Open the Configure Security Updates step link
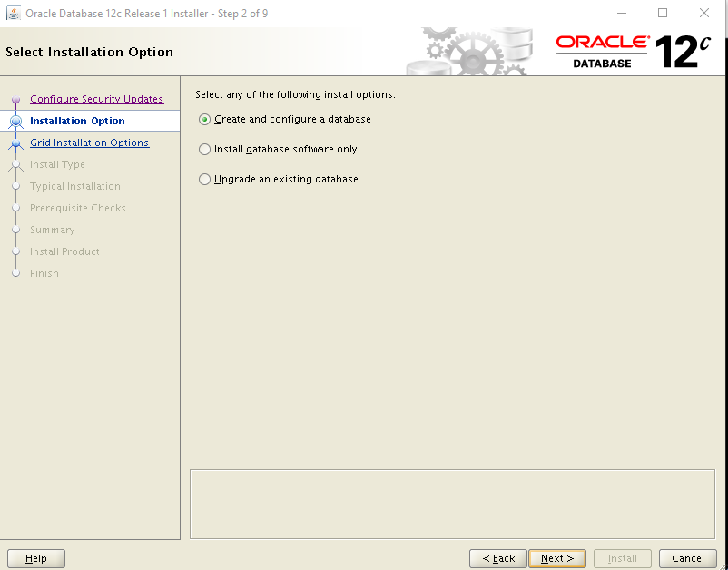The image size is (728, 570). click(x=96, y=99)
